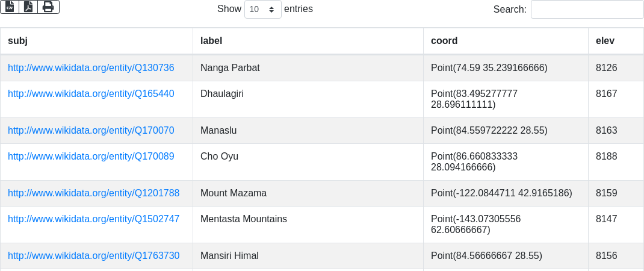Export the table as CSV
The image size is (644, 271).
(10, 7)
